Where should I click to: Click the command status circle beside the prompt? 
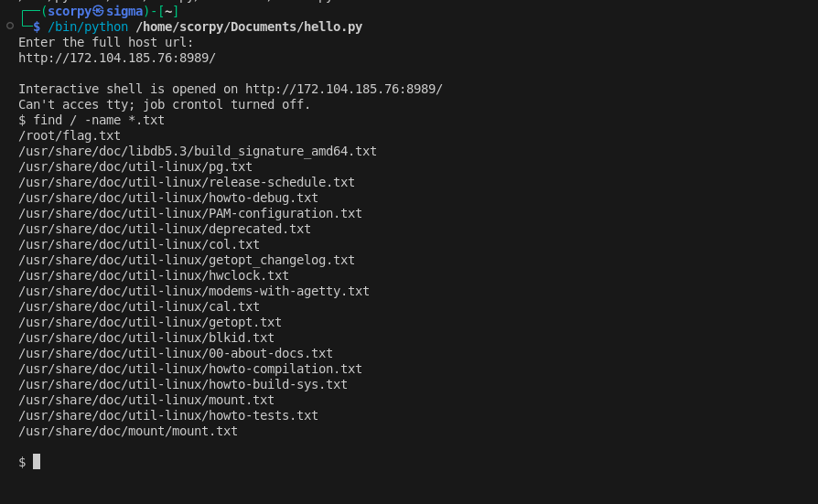[x=9, y=27]
